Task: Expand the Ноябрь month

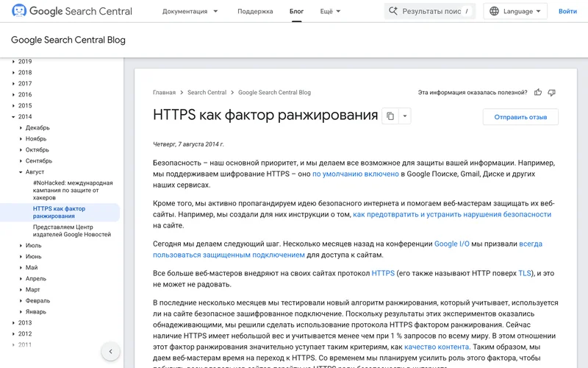Action: 21,138
